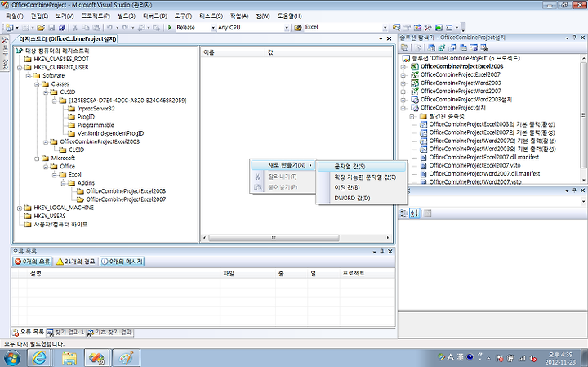Expand OfficeCombineProjectExcel2003 project node
Viewport: 588px width, 367px height.
pos(403,66)
